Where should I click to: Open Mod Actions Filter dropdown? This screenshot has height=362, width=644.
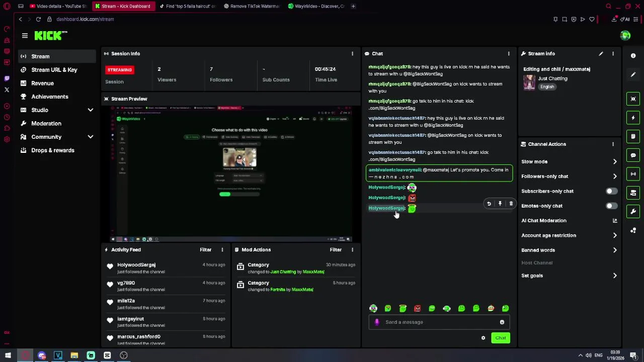336,250
